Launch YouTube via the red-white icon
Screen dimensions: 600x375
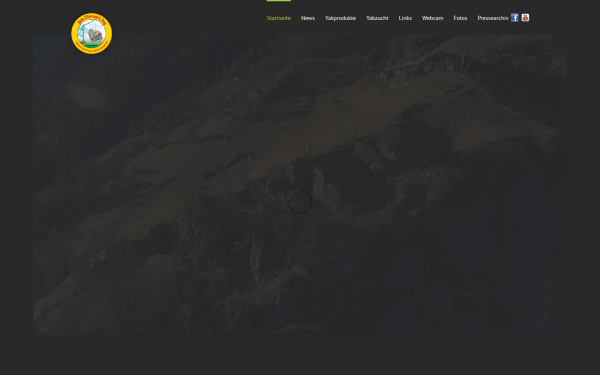[525, 18]
